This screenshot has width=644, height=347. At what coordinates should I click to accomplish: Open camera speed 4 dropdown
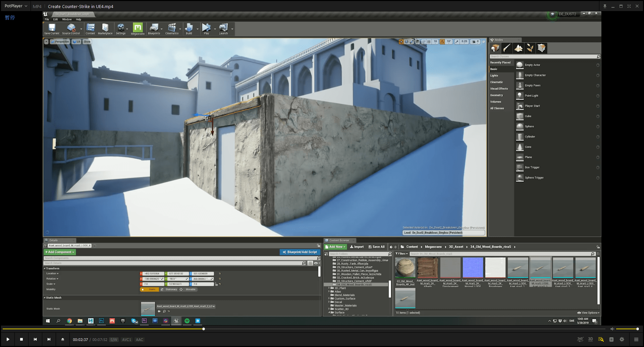[475, 42]
